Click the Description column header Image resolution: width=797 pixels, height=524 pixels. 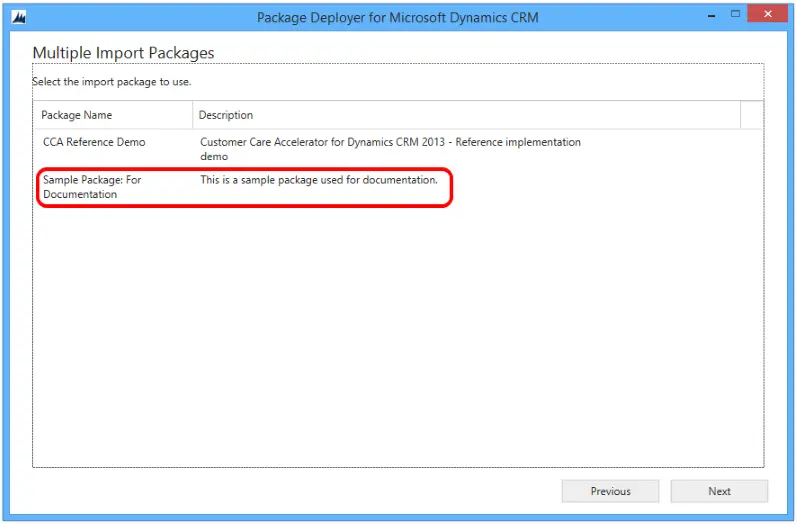(x=467, y=115)
